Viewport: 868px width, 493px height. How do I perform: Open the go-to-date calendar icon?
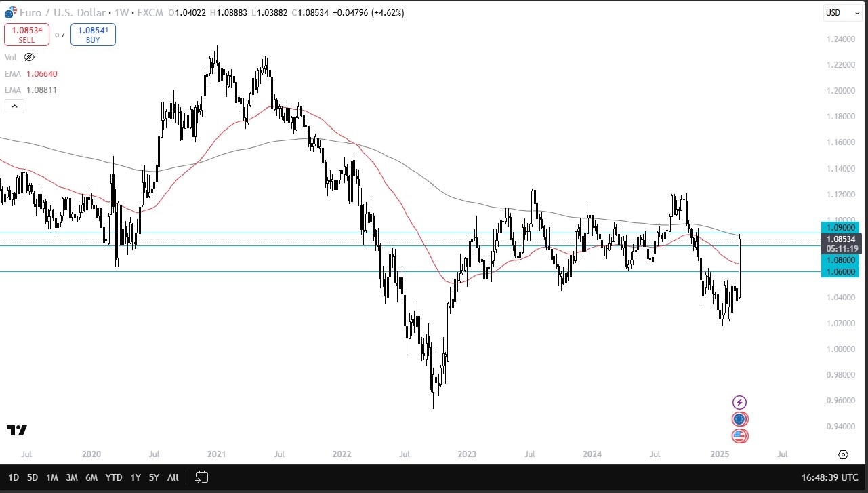click(x=201, y=477)
